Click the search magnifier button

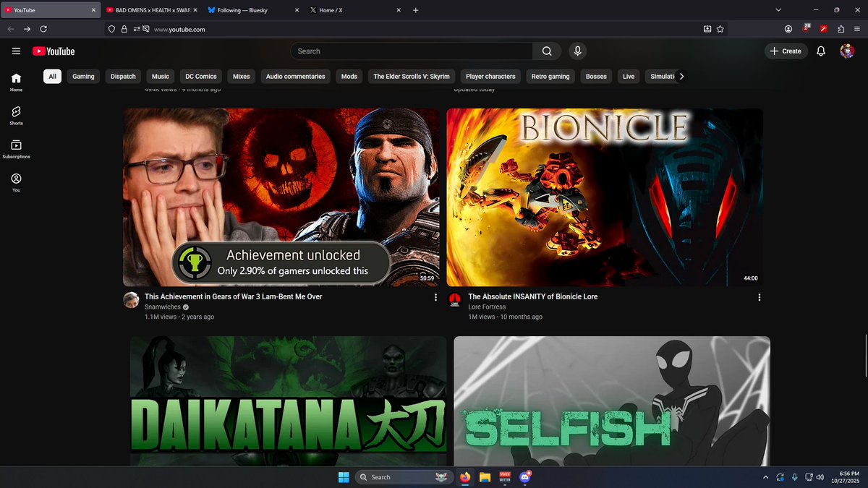(547, 51)
